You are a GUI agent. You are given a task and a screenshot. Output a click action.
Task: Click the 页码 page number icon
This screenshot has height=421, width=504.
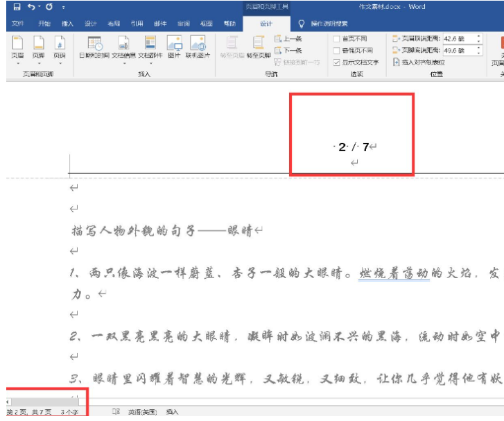click(60, 43)
